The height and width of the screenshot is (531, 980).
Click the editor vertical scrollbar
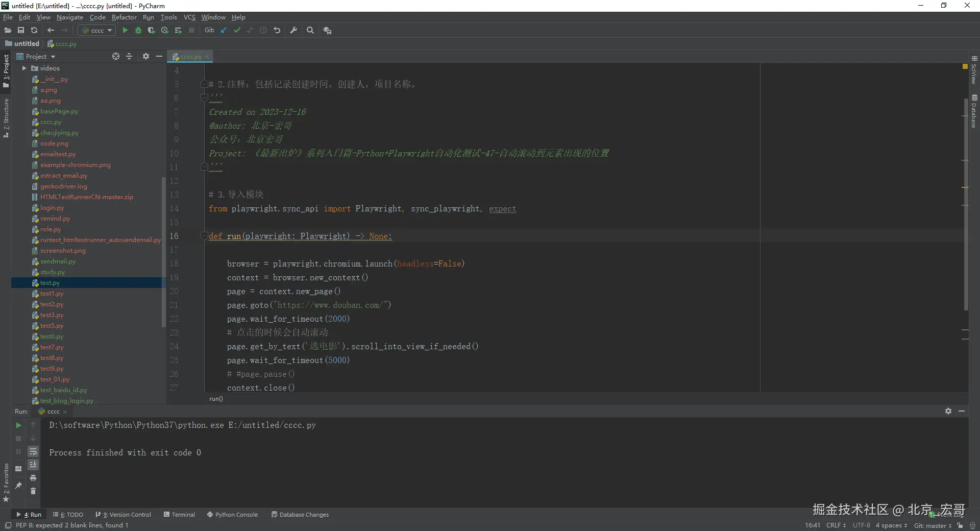966,204
